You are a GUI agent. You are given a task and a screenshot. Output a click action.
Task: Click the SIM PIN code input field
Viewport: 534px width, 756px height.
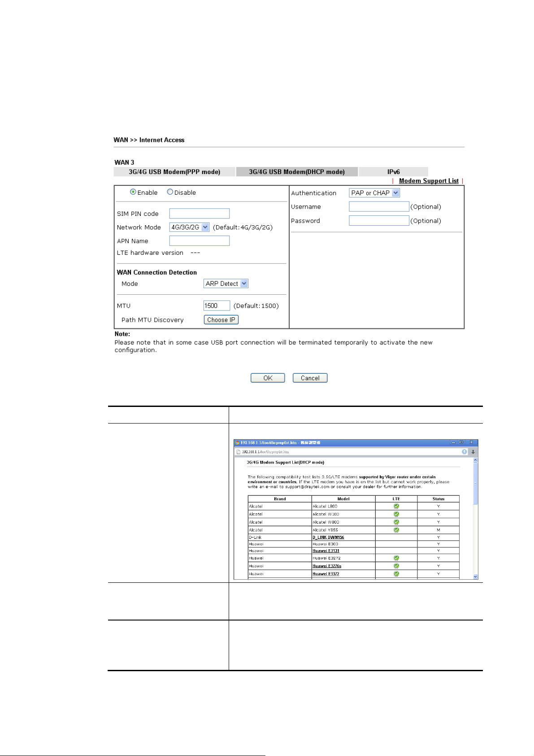(x=200, y=214)
